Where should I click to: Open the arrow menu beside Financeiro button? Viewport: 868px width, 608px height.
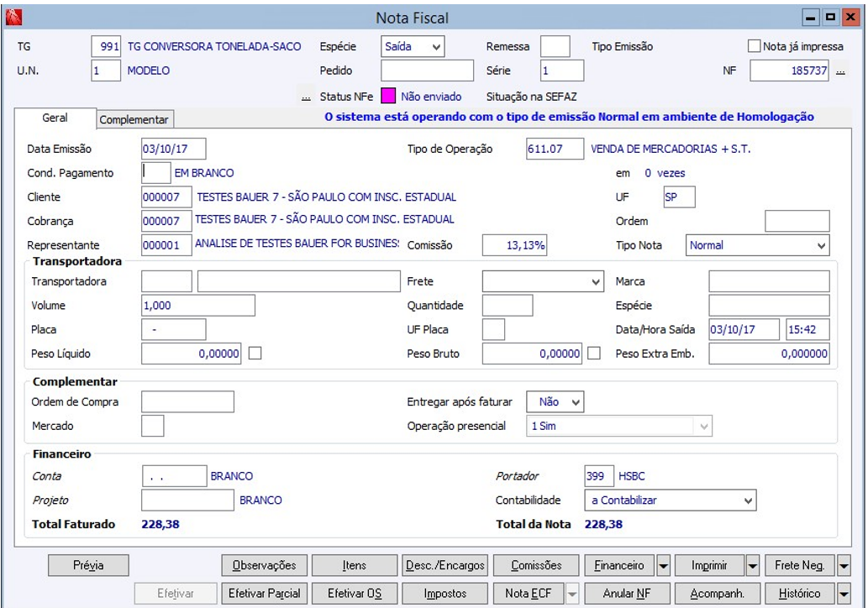663,566
